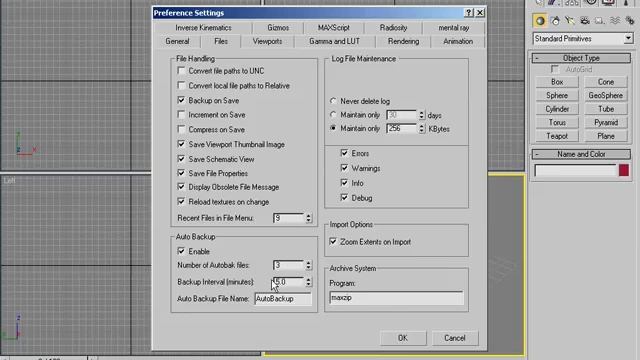This screenshot has width=640, height=360.
Task: Enable Convert local file paths to Relative
Action: click(181, 85)
